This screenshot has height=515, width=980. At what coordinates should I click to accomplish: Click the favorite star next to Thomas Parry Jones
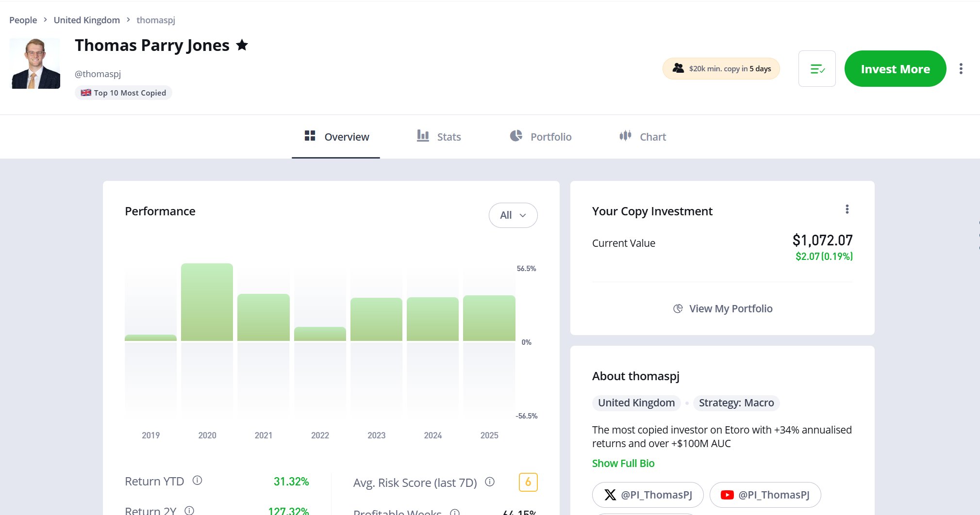click(x=242, y=45)
